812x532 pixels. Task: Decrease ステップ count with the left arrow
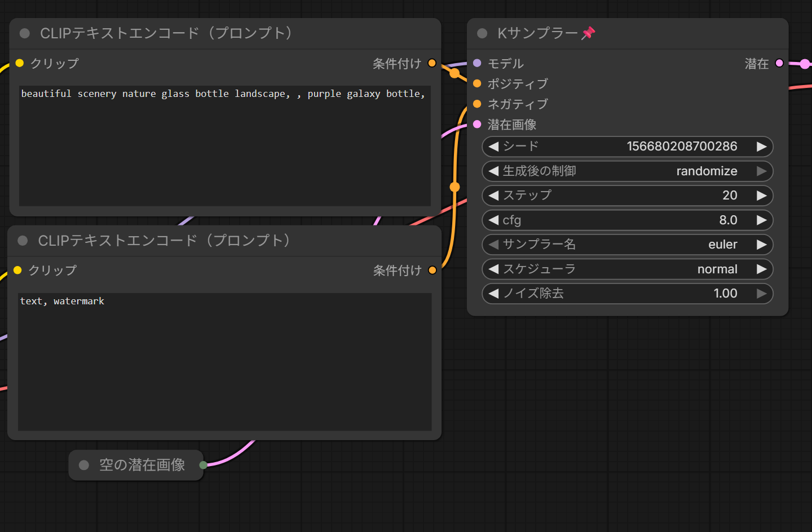pos(494,196)
